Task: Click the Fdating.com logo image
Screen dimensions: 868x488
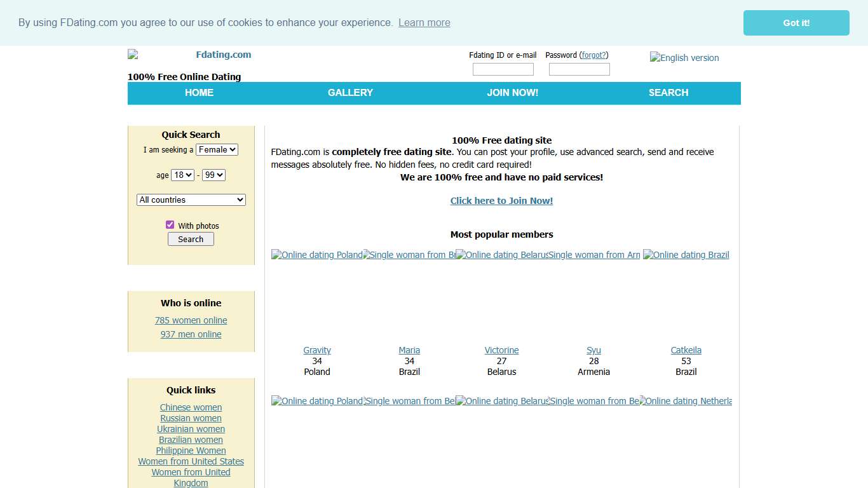Action: (x=189, y=55)
